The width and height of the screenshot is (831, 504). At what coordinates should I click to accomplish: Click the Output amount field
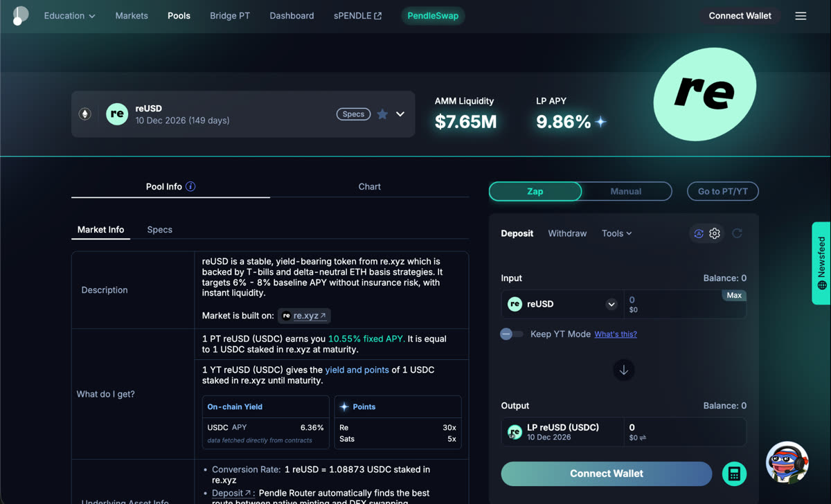(685, 432)
